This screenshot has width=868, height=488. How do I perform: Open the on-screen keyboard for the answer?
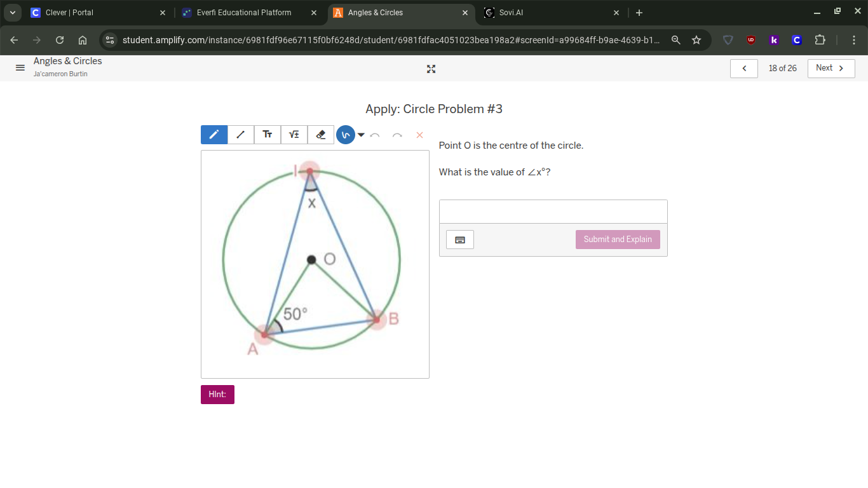pos(459,240)
